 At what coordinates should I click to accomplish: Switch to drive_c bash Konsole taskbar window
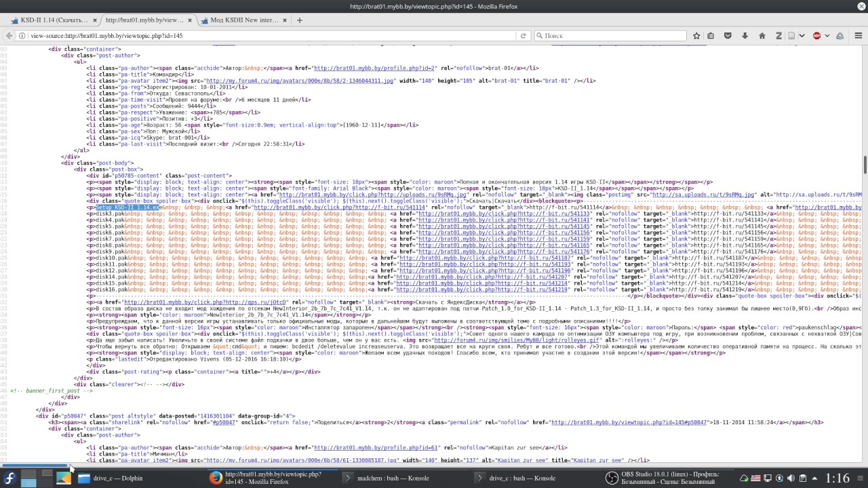point(536,478)
